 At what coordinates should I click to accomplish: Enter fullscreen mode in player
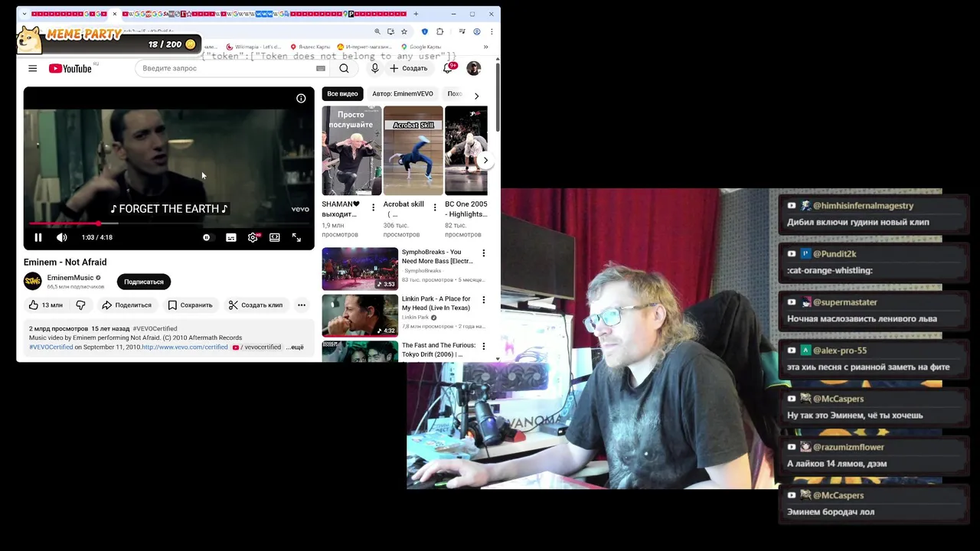pyautogui.click(x=296, y=238)
